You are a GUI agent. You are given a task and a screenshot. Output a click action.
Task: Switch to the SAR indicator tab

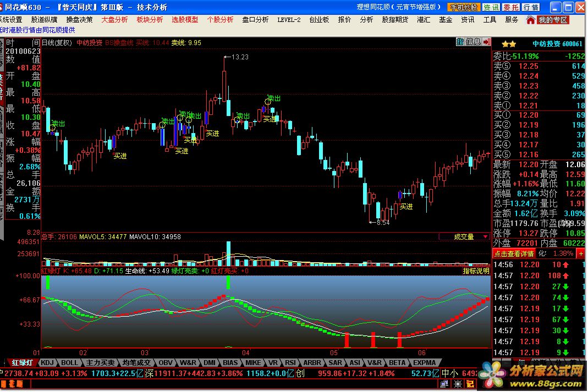point(335,363)
